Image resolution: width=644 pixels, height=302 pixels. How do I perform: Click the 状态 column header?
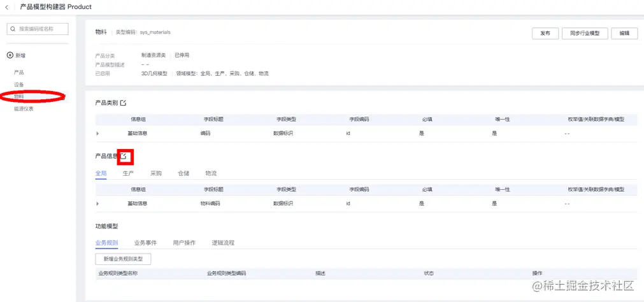[x=429, y=273]
